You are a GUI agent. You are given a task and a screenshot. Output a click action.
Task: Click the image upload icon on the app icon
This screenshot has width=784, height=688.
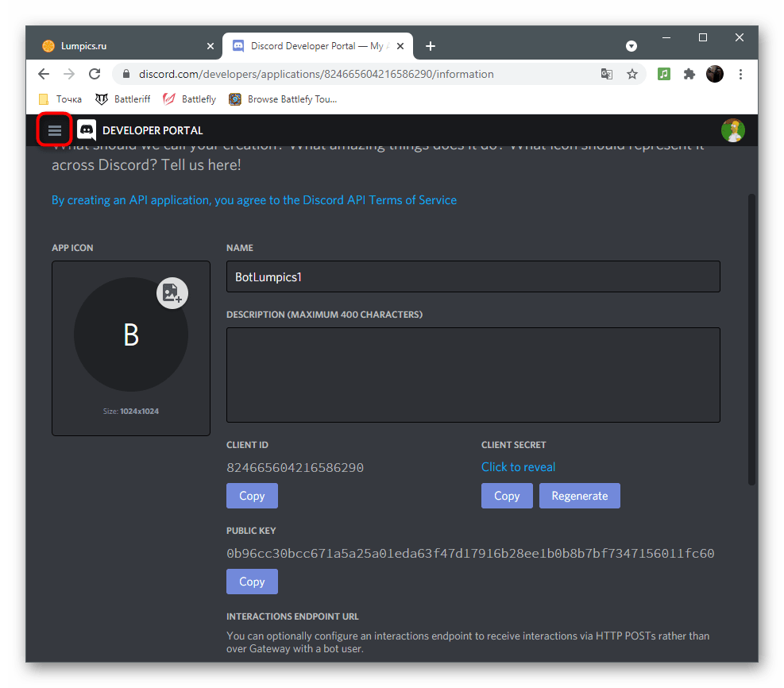[172, 293]
